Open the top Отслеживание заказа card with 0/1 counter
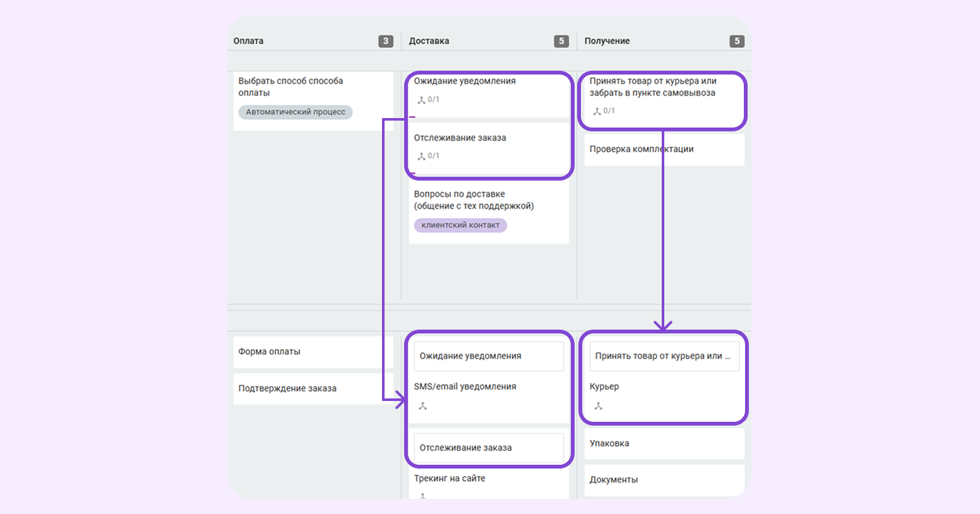The height and width of the screenshot is (514, 980). 489,148
